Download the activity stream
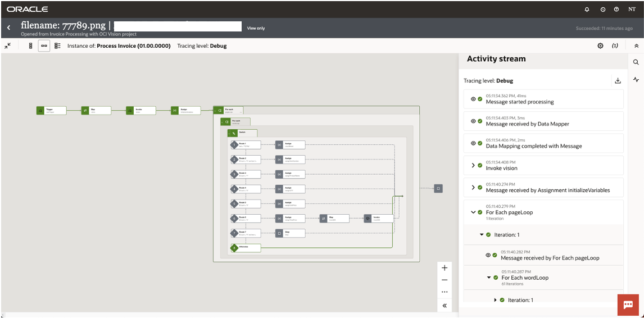 click(618, 80)
